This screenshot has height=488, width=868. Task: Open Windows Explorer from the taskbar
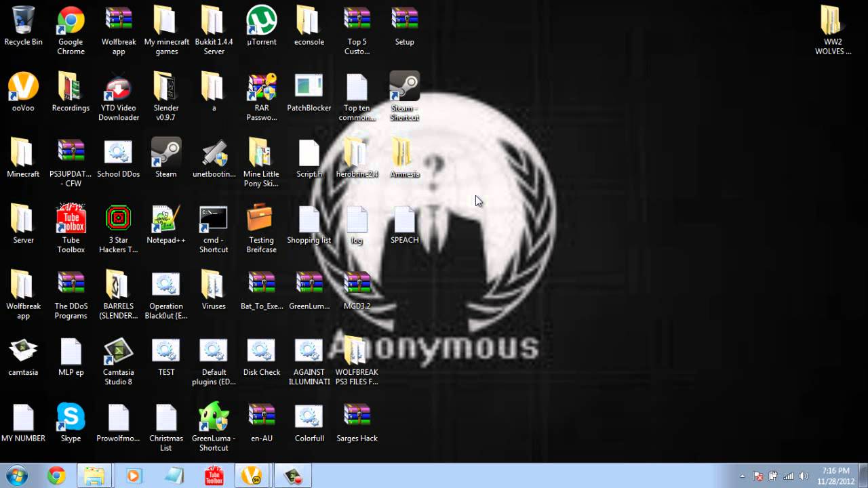[x=94, y=476]
